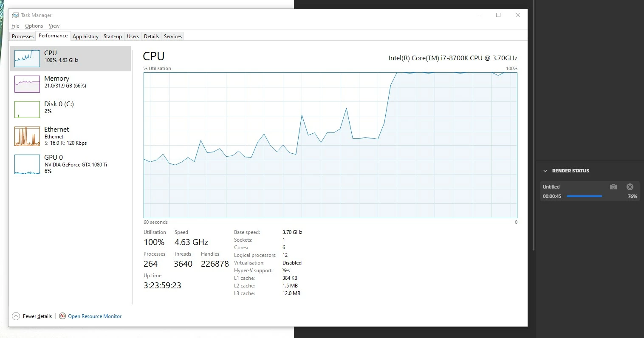Click the Utilisation value 100% below graph
644x338 pixels.
click(154, 242)
